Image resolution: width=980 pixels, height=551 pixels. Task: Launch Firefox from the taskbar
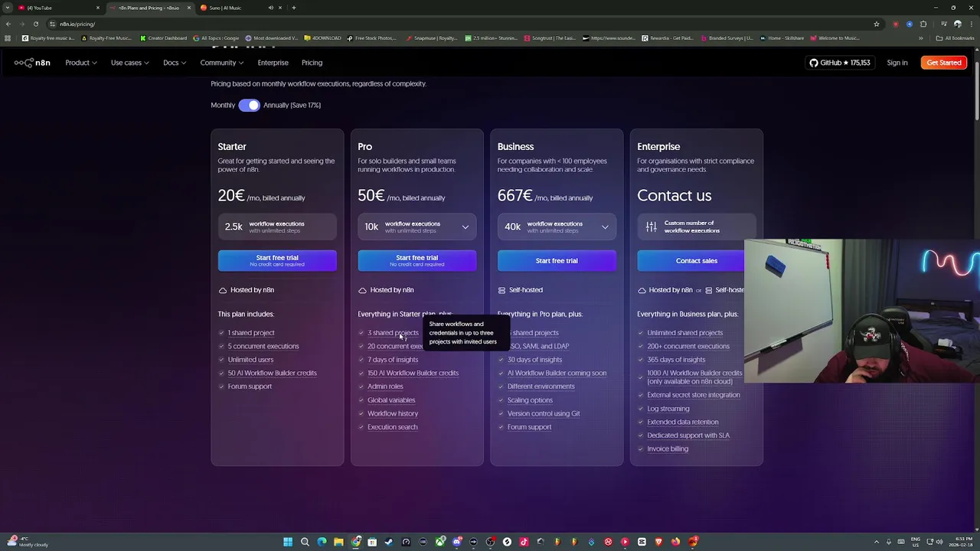click(x=675, y=542)
